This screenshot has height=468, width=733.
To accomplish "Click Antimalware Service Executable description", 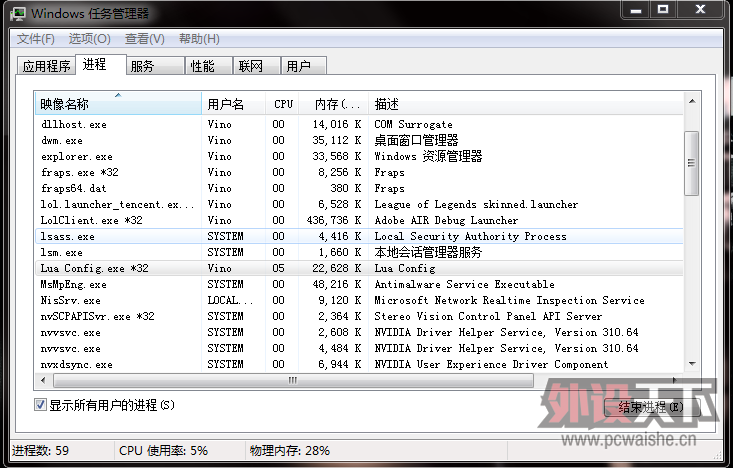I will (x=464, y=284).
